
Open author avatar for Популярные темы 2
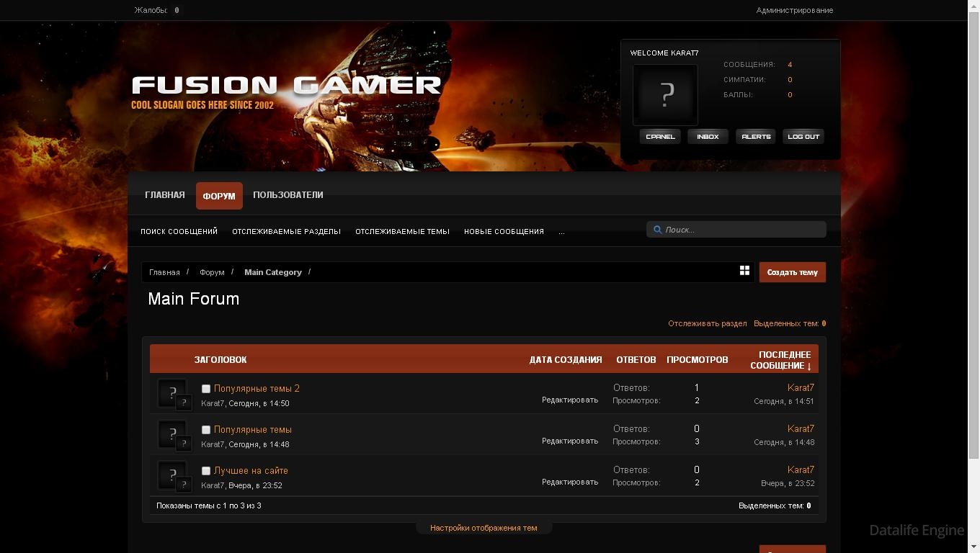tap(172, 393)
